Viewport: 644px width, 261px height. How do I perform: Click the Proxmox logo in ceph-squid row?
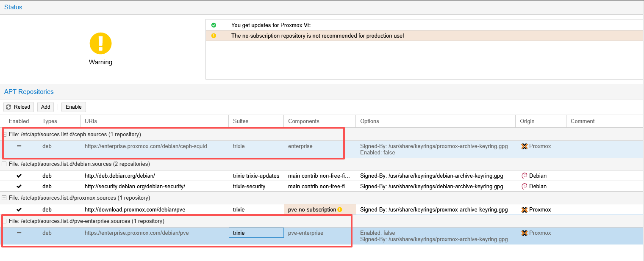(524, 146)
